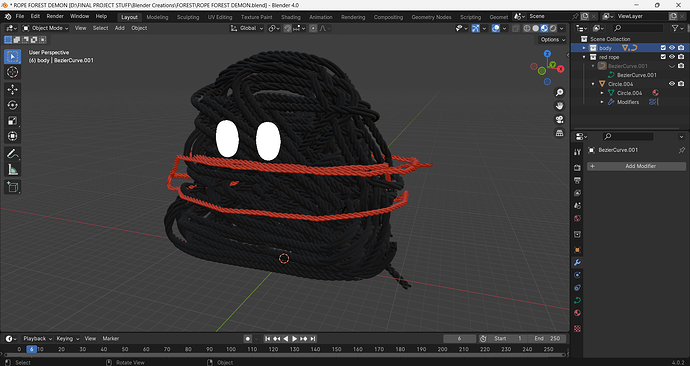690x366 pixels.
Task: Uncheck the red rope collection checkbox
Action: tap(663, 57)
